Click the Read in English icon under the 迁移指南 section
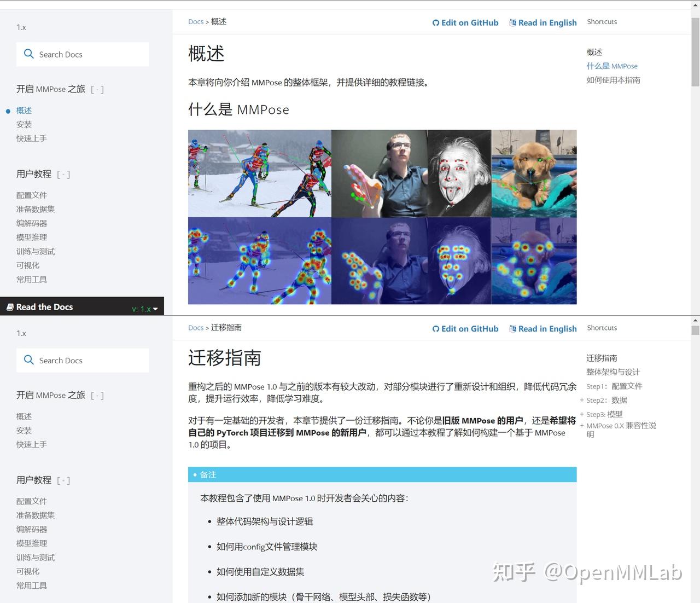700x603 pixels. coord(513,329)
